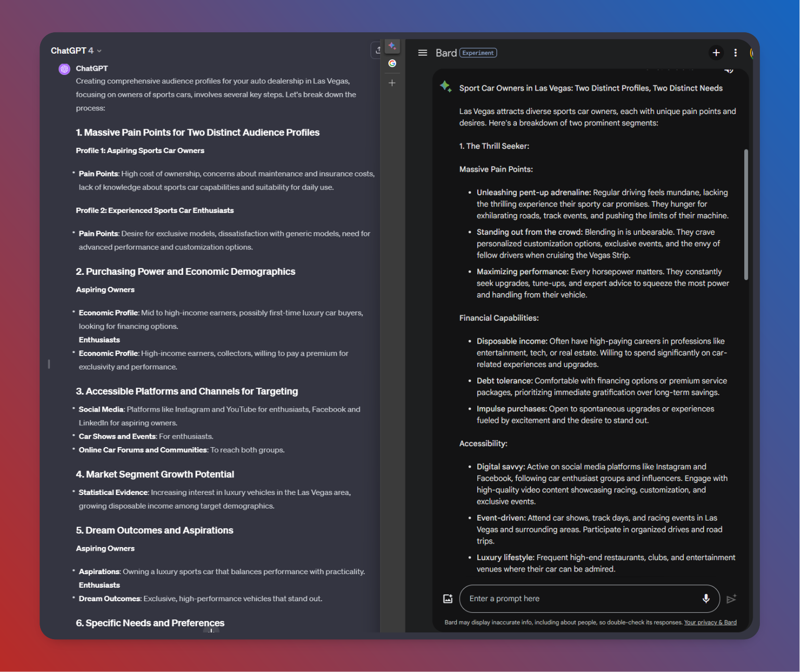Click the send prompt arrow in Bard
Viewport: 800px width, 672px height.
click(731, 599)
